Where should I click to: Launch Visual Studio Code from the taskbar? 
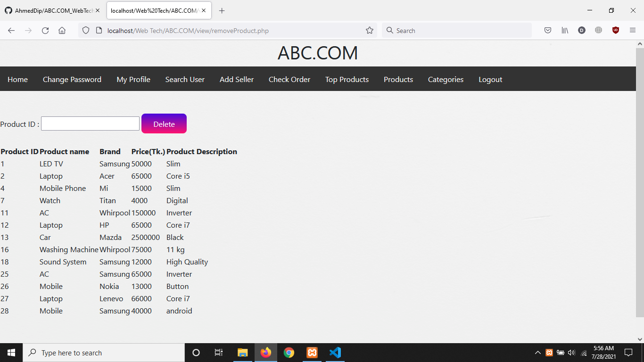335,352
